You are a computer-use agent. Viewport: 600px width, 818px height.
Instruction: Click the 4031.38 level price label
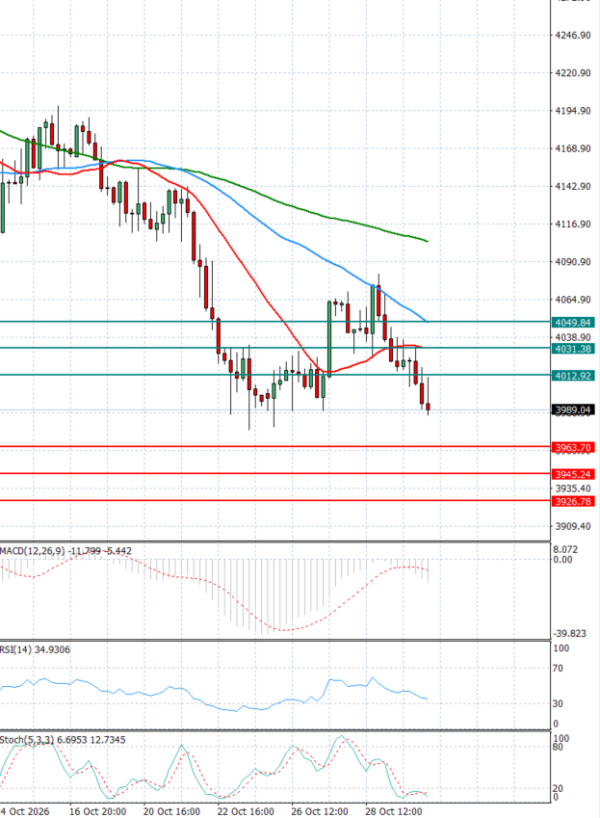pos(573,348)
